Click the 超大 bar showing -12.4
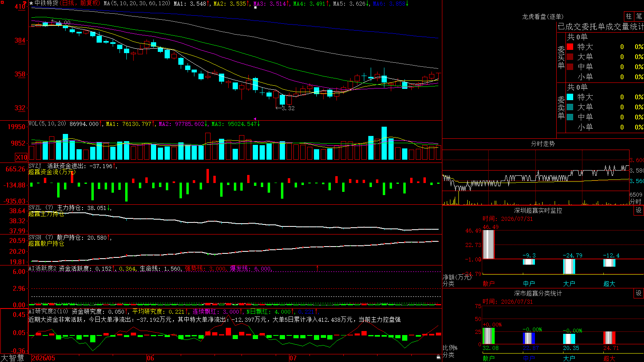 click(x=609, y=263)
